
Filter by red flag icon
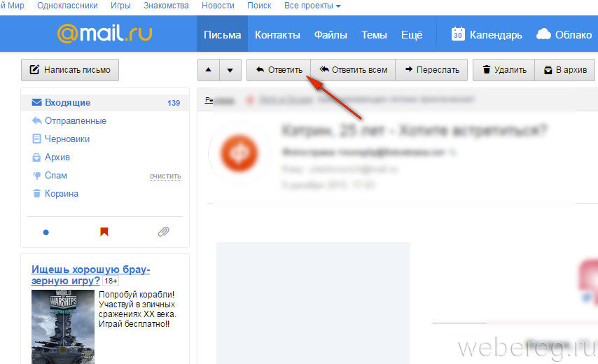104,232
